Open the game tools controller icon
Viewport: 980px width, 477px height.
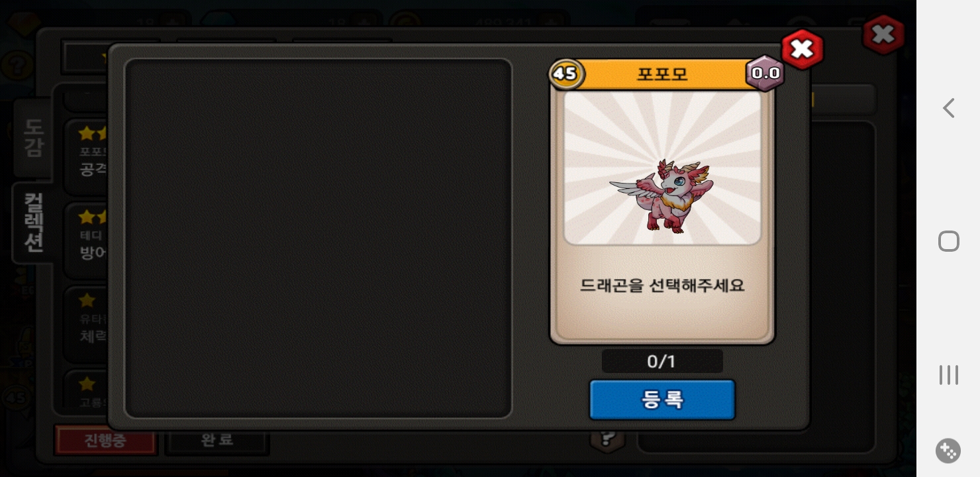[x=948, y=450]
